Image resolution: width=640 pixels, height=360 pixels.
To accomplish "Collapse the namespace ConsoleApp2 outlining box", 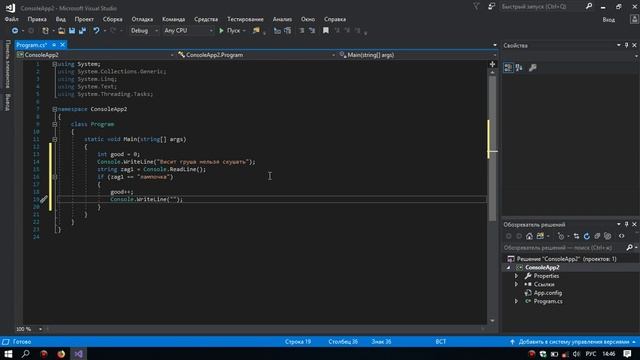I will coord(55,109).
